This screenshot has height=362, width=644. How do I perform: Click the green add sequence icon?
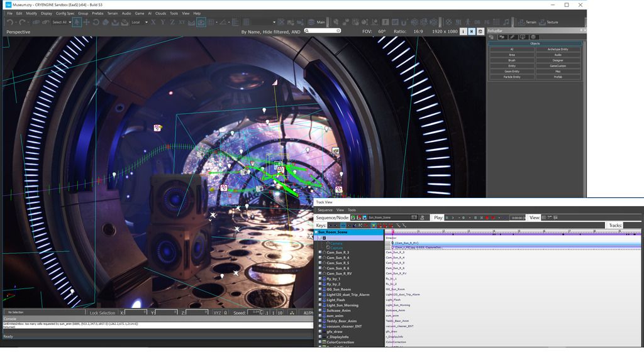pyautogui.click(x=353, y=217)
